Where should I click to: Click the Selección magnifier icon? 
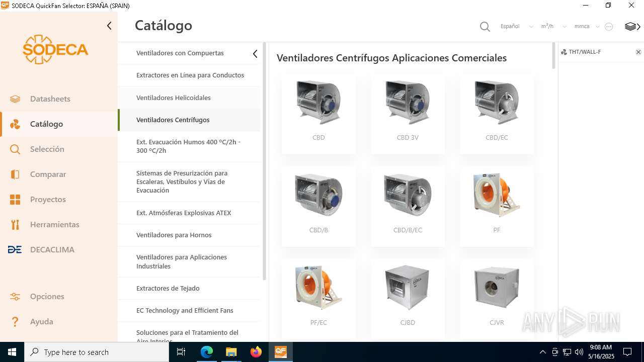pos(15,149)
